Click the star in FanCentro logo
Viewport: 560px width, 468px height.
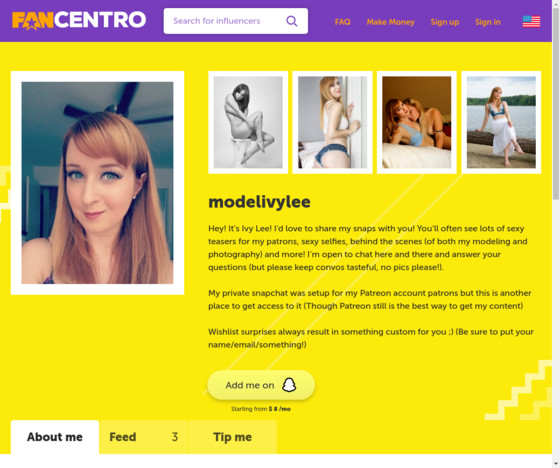(31, 23)
